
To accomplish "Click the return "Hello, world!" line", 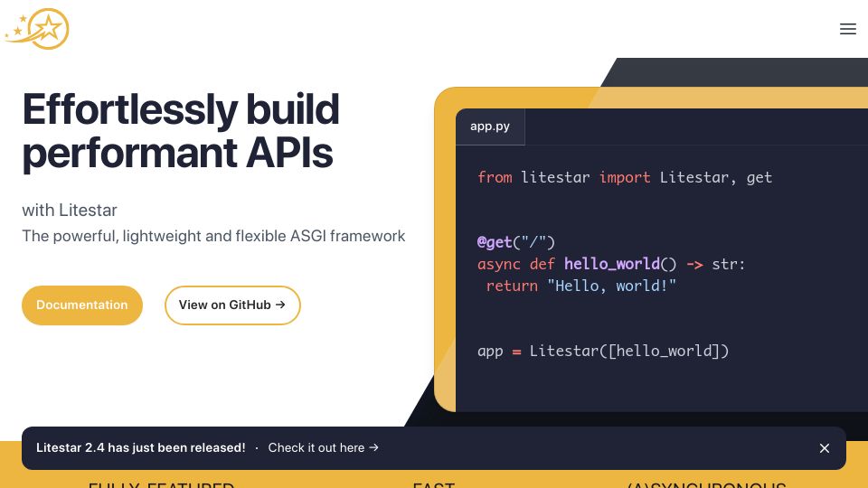I will tap(580, 286).
